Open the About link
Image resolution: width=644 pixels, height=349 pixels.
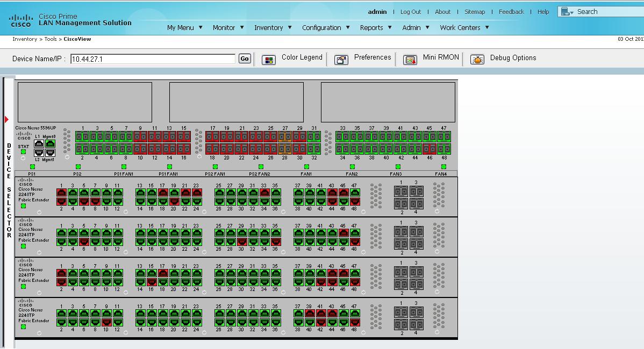click(443, 12)
